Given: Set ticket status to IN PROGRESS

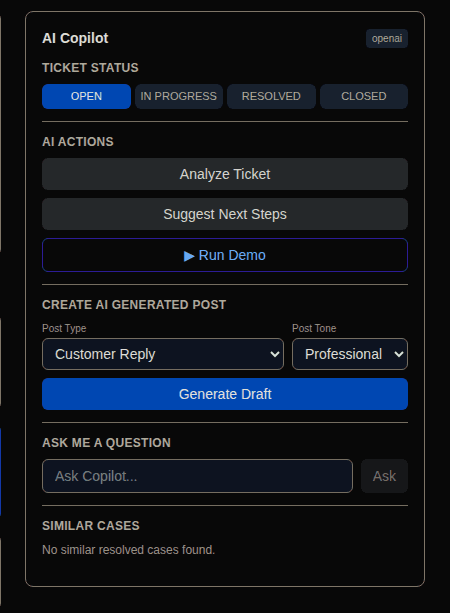Looking at the screenshot, I should pos(179,96).
